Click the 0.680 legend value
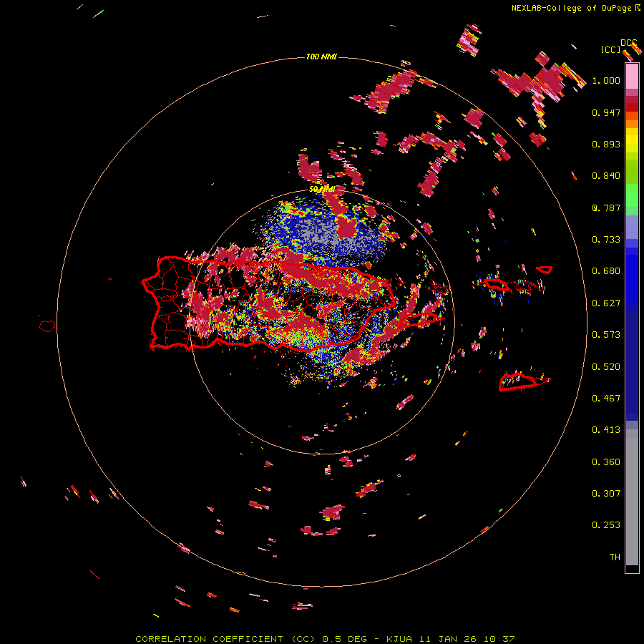Screen dimensions: 644x644 tap(606, 271)
